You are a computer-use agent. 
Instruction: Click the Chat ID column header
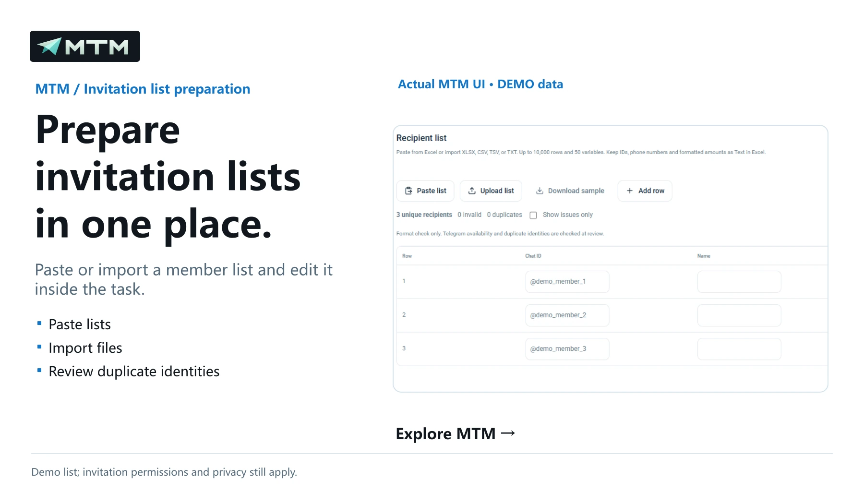[533, 256]
